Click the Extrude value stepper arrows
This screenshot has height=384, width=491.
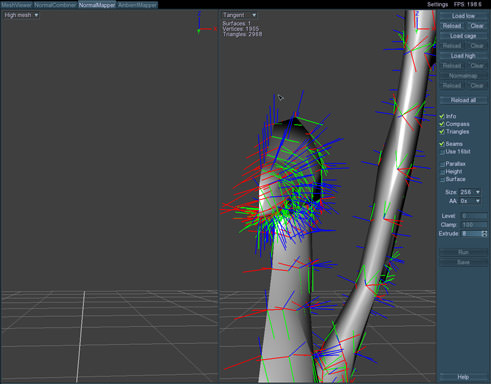(484, 234)
